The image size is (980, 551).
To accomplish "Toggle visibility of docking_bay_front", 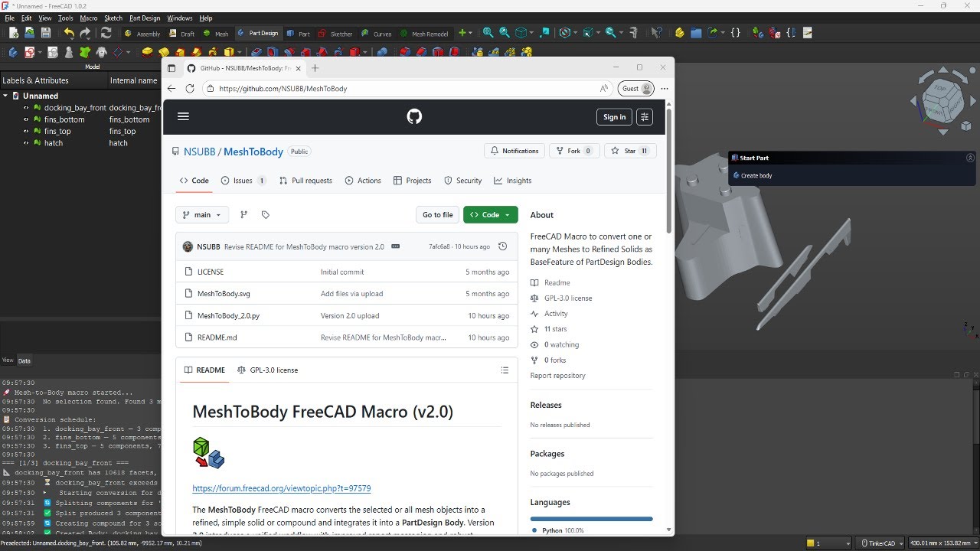I will (x=26, y=108).
